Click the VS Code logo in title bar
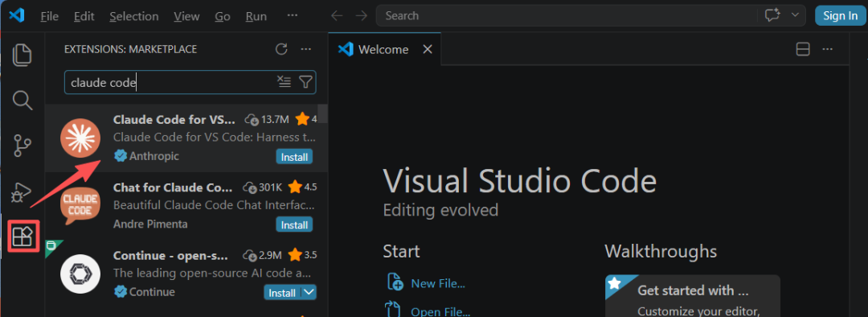This screenshot has width=868, height=317. pos(17,15)
